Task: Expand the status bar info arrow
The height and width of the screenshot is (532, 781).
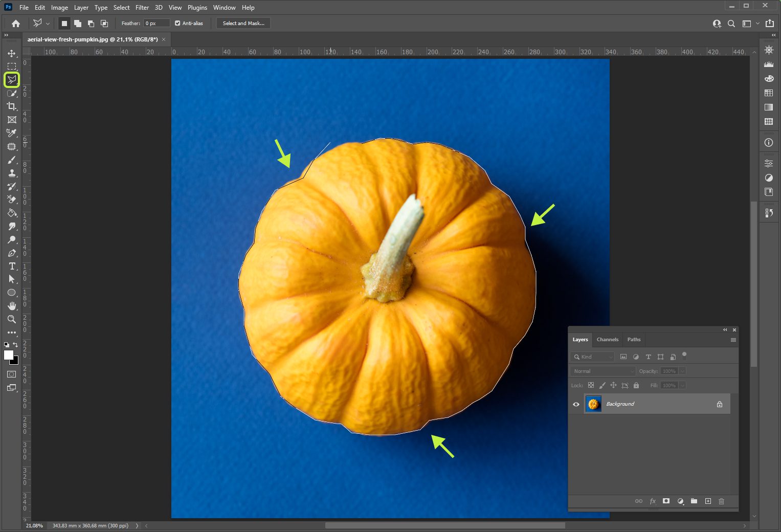Action: click(x=137, y=525)
